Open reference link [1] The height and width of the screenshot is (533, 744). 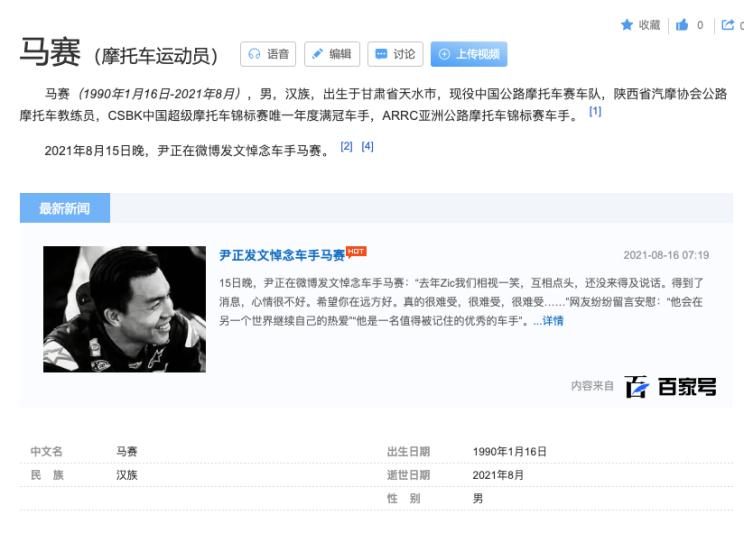595,111
